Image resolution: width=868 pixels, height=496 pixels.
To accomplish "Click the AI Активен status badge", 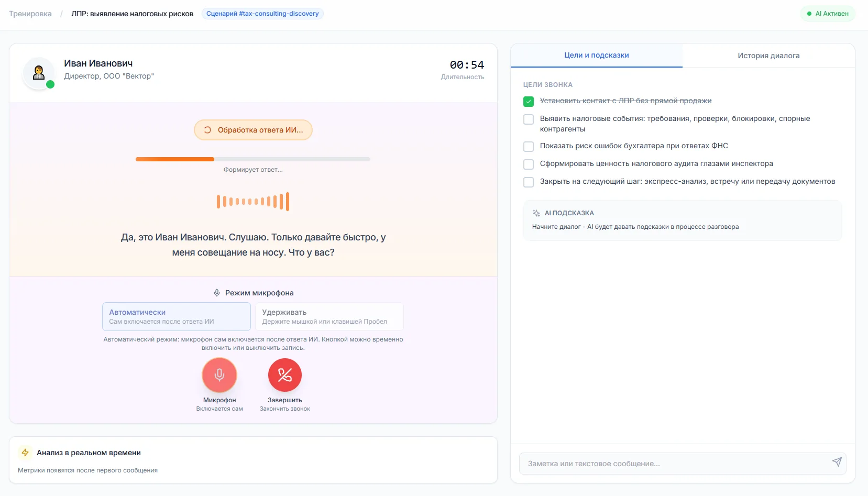I will point(828,14).
